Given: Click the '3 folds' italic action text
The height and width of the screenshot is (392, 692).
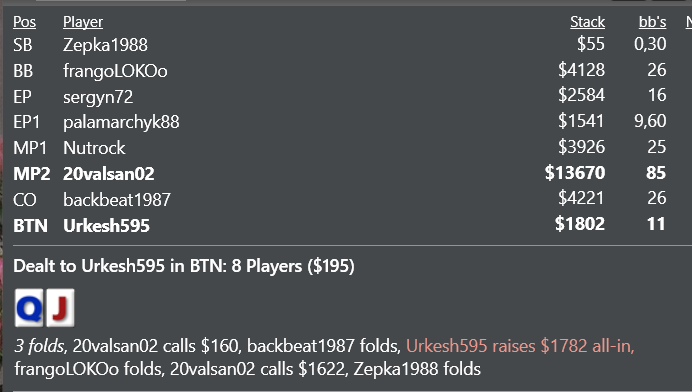Looking at the screenshot, I should tap(39, 346).
